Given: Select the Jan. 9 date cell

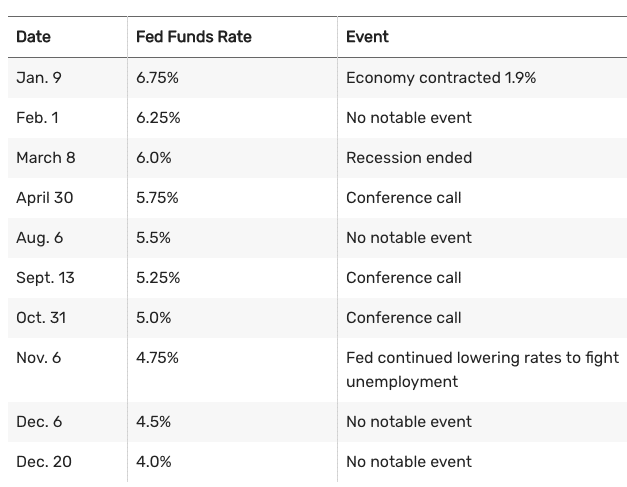Looking at the screenshot, I should coord(37,77).
